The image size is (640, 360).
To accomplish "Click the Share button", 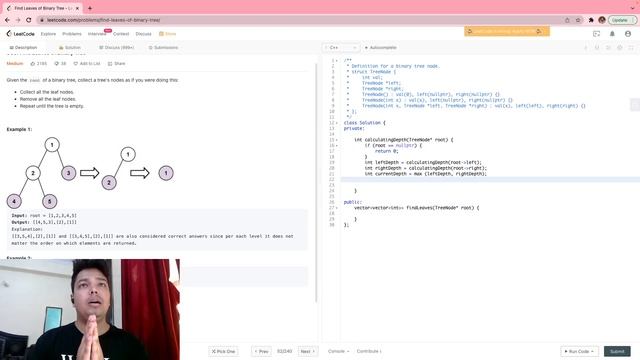I will coord(116,64).
